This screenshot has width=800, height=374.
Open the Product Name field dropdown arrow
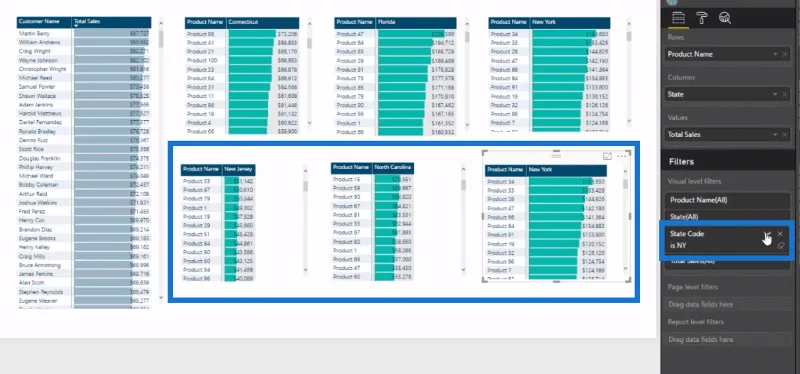click(x=775, y=54)
